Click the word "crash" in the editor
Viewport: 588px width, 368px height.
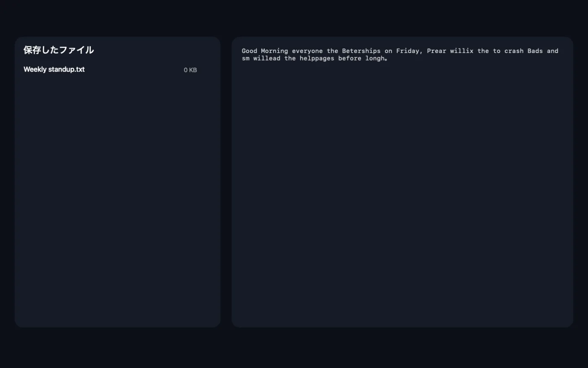514,51
